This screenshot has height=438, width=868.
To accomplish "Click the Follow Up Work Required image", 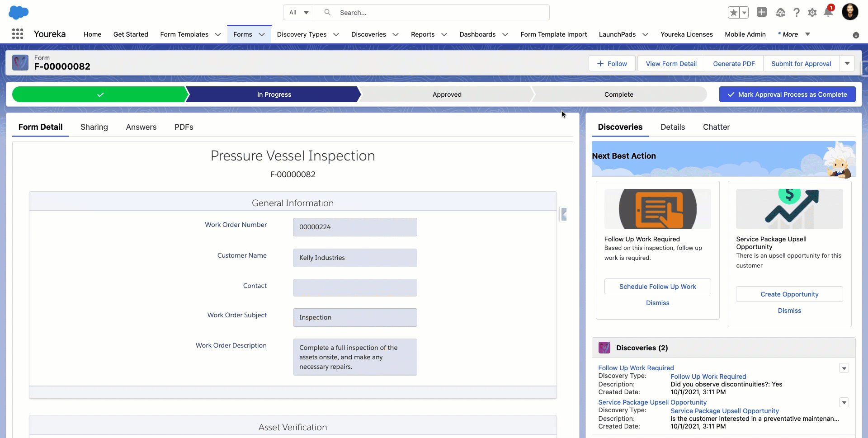I will tap(658, 209).
